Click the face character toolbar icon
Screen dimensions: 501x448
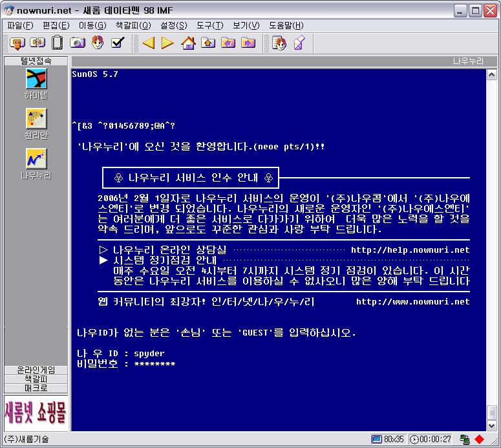click(x=98, y=42)
